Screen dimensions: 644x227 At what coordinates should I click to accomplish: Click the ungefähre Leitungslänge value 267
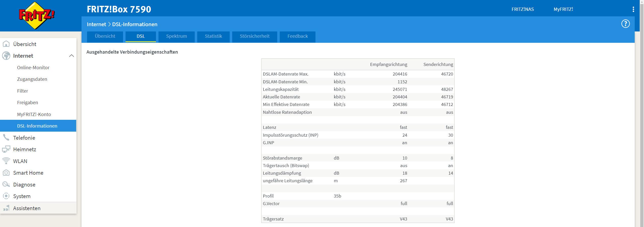[x=404, y=181]
